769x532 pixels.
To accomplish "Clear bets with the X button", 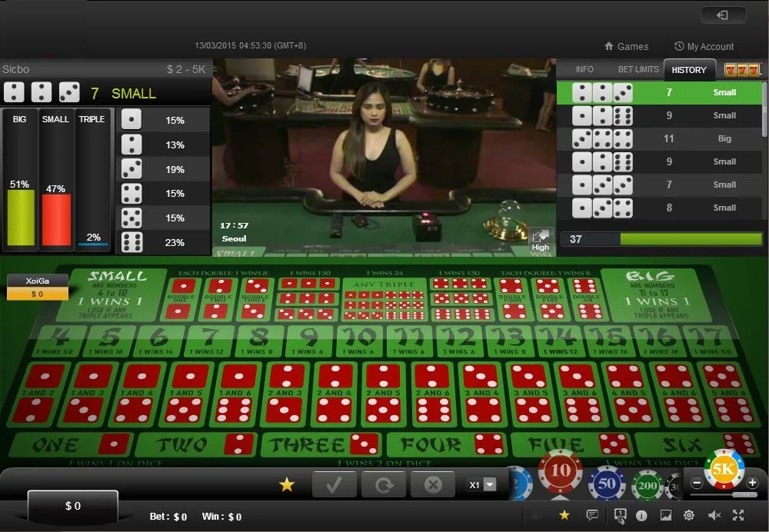I will pos(432,484).
